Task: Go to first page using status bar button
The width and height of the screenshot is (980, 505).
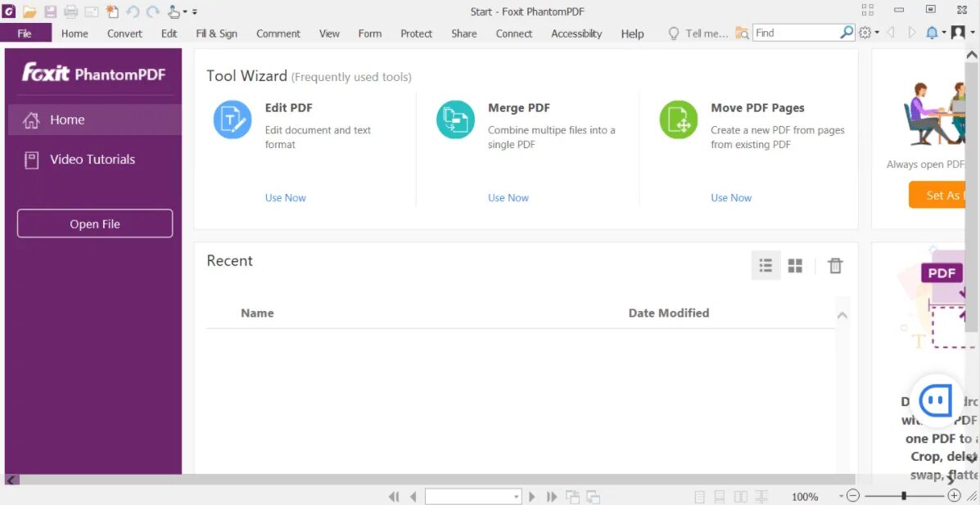Action: [393, 497]
